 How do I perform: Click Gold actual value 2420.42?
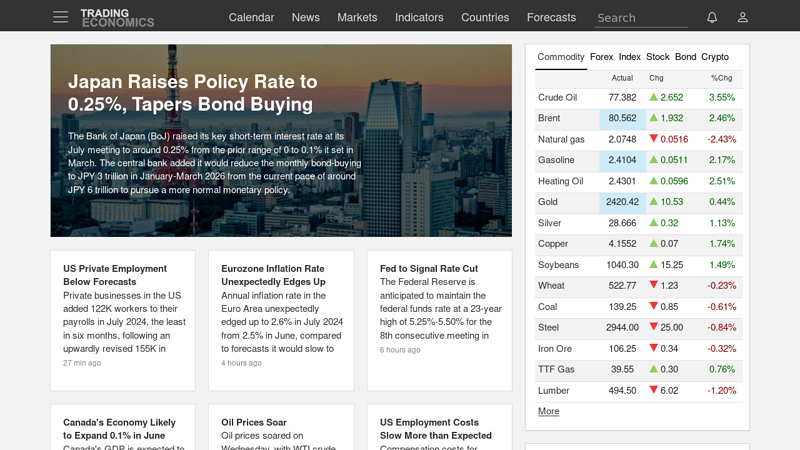pos(622,202)
